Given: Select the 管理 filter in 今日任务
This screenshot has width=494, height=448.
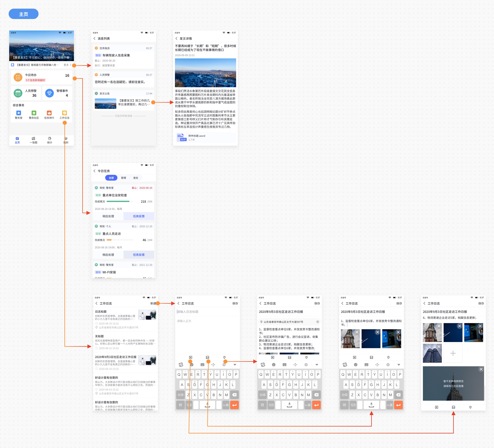Looking at the screenshot, I should [123, 178].
